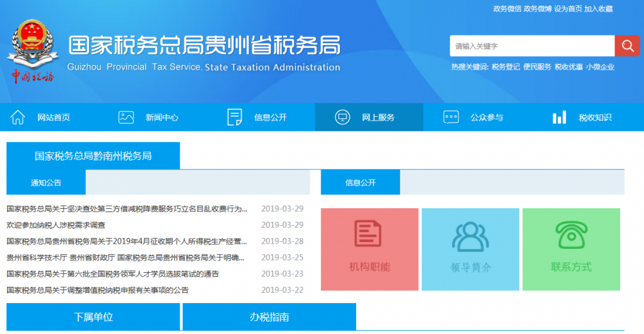Image resolution: width=644 pixels, height=334 pixels.
Task: Open the 政务微信 top link
Action: [507, 8]
